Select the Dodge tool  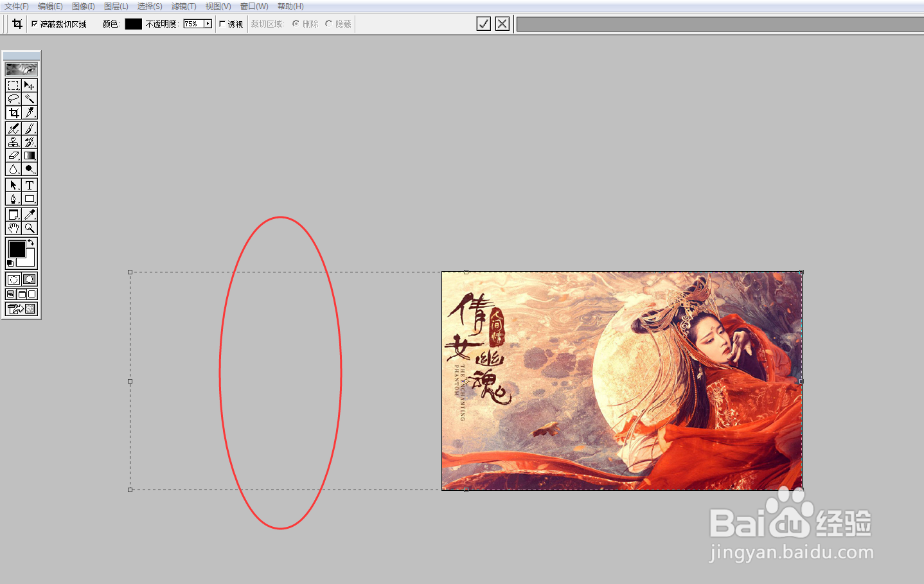coord(30,169)
